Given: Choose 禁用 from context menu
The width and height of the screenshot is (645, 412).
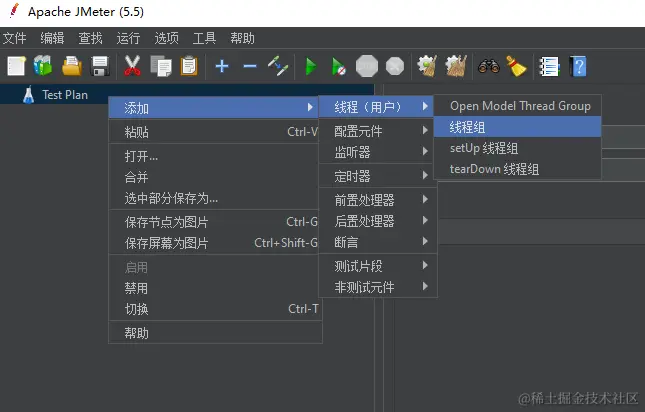Looking at the screenshot, I should (x=214, y=288).
